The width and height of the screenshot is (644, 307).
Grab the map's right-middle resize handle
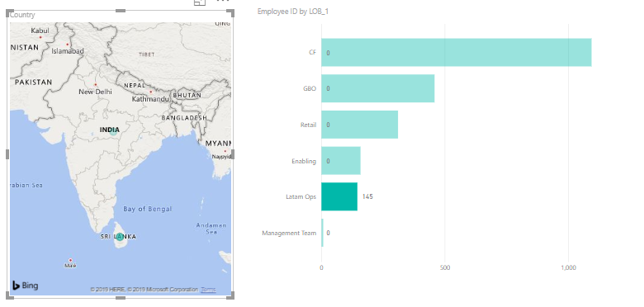pos(233,153)
